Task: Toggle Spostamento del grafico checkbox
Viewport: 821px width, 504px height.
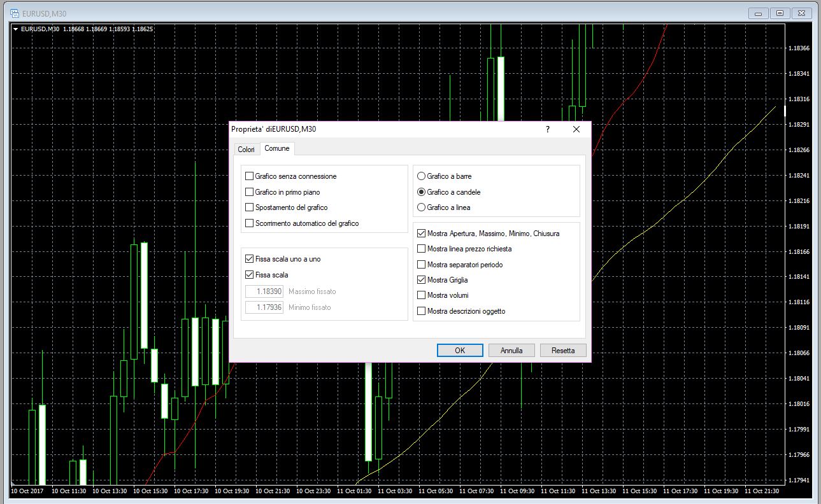Action: coord(250,207)
